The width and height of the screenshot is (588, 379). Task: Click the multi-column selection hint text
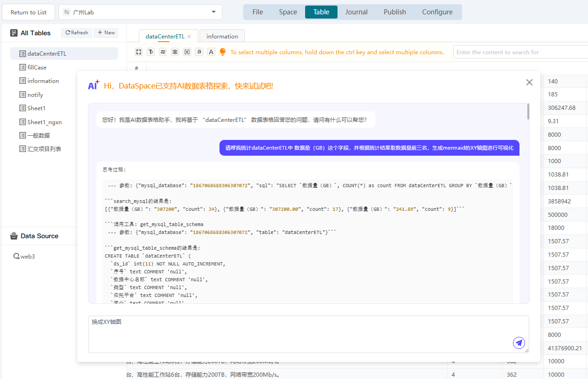click(x=337, y=52)
